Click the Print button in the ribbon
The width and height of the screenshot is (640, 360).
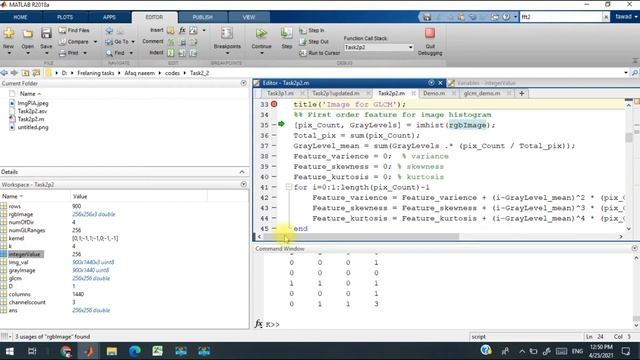[x=69, y=53]
